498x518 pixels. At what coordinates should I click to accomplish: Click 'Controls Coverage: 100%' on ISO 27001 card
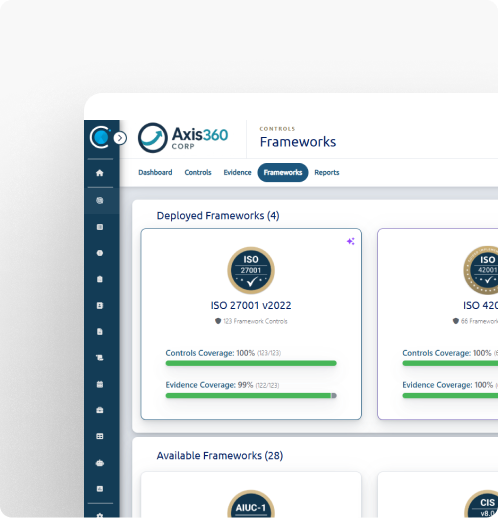(x=210, y=353)
